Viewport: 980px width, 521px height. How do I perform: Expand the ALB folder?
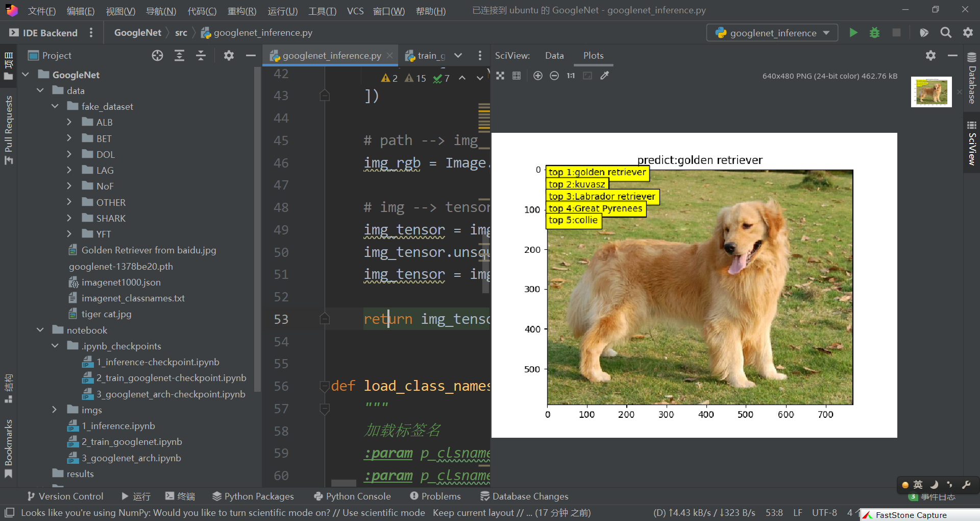(x=69, y=122)
